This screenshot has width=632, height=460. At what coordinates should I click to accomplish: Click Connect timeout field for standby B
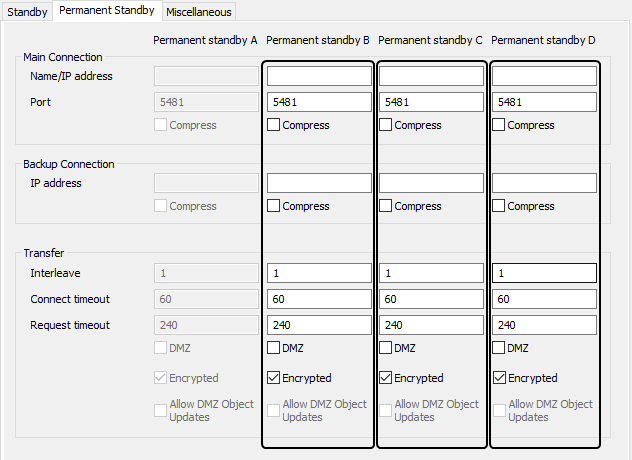[x=319, y=299]
